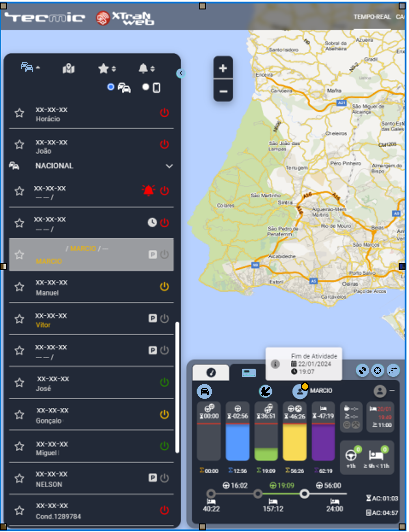The image size is (409, 532).
Task: Switch to the tachograph gauge tab
Action: [211, 372]
